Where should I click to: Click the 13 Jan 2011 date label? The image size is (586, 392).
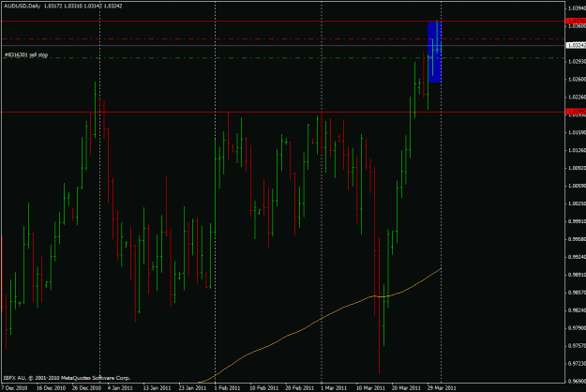(x=157, y=388)
